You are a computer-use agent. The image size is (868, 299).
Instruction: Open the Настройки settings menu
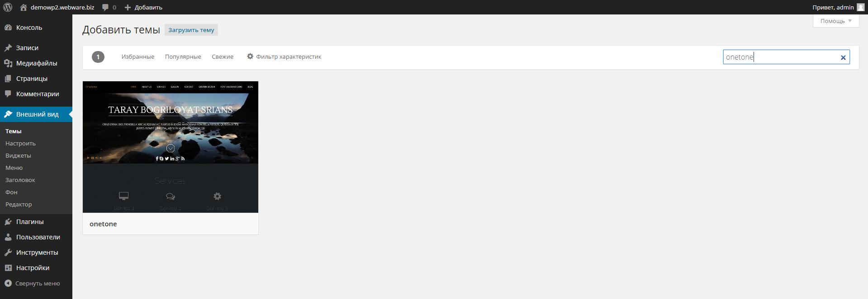tap(33, 268)
